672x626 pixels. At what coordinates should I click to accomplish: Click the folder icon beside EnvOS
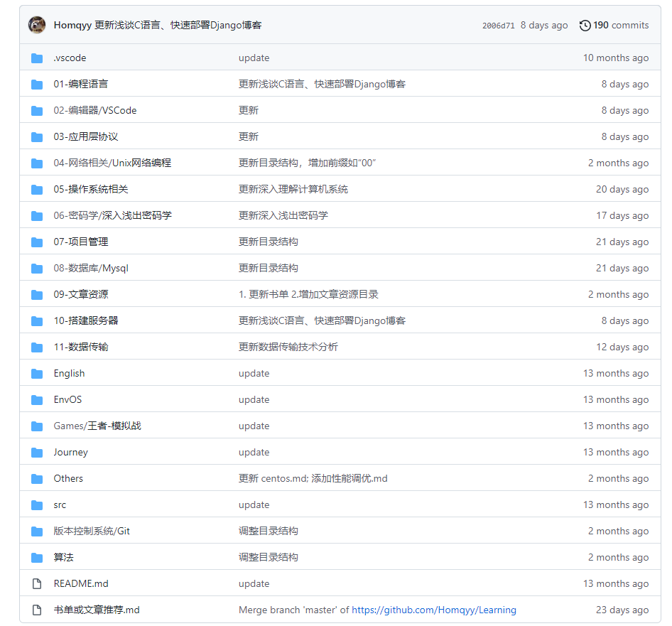pos(37,400)
